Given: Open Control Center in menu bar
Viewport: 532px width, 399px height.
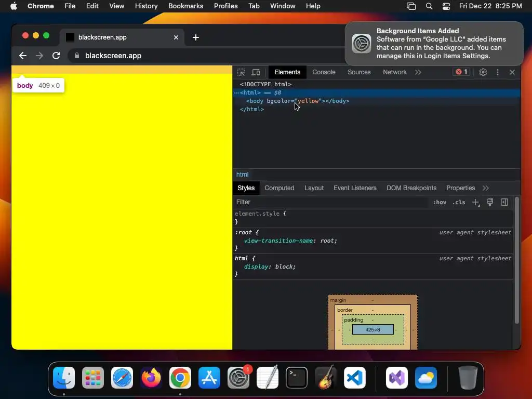Looking at the screenshot, I should click(446, 6).
